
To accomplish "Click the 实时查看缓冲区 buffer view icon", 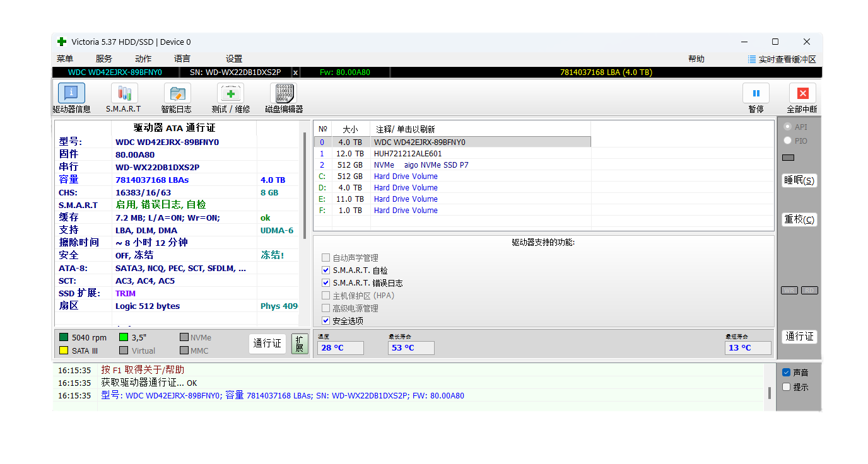I will pyautogui.click(x=752, y=59).
